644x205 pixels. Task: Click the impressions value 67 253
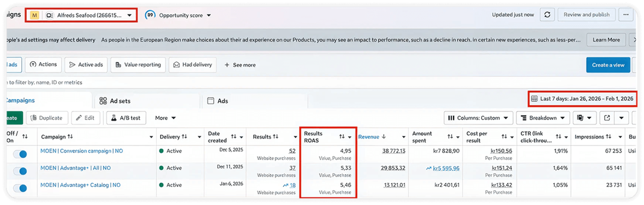pos(613,151)
